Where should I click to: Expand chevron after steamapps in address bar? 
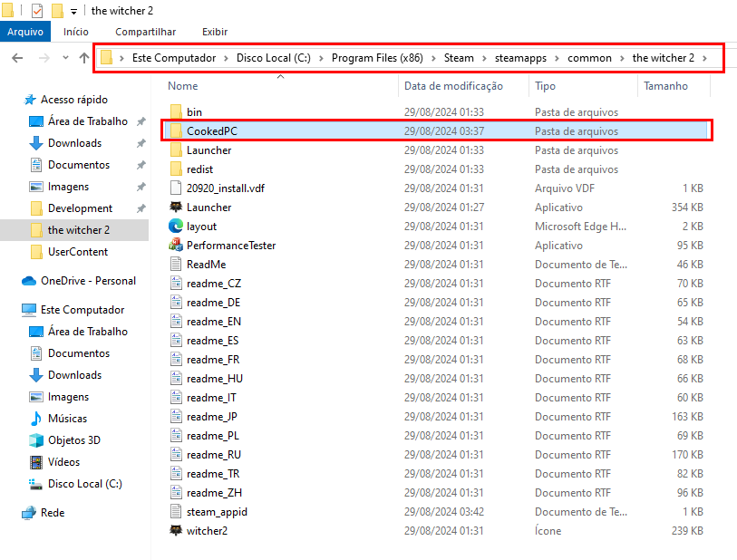(x=557, y=58)
